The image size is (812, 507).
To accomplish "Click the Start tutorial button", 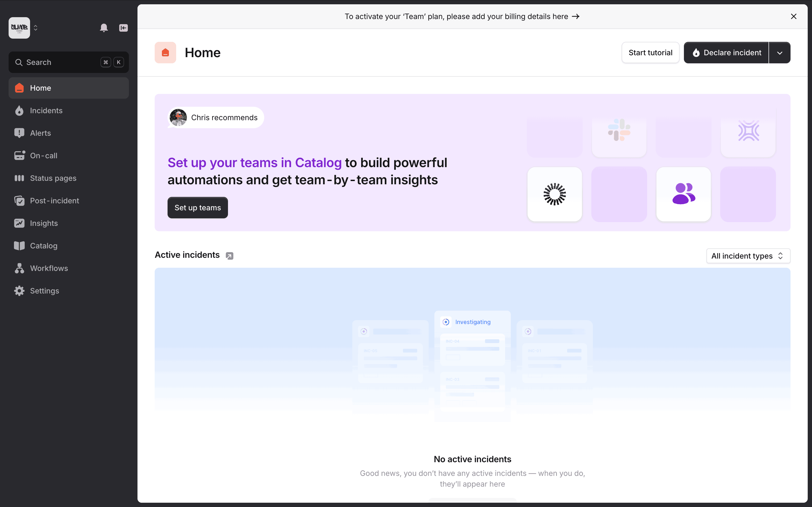I will coord(650,53).
